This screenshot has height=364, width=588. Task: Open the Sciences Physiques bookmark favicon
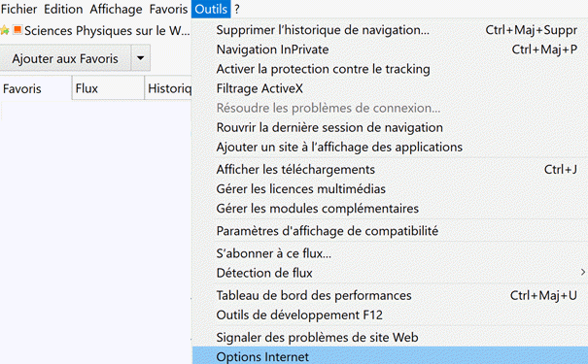17,29
